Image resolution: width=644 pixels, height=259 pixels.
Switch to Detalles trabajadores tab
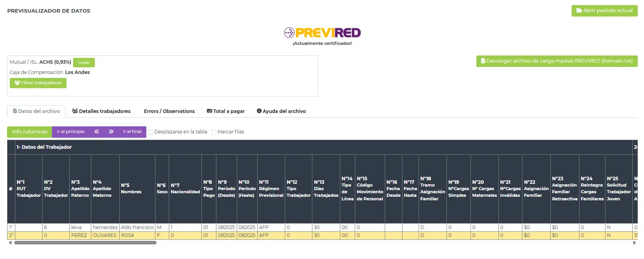[x=101, y=111]
